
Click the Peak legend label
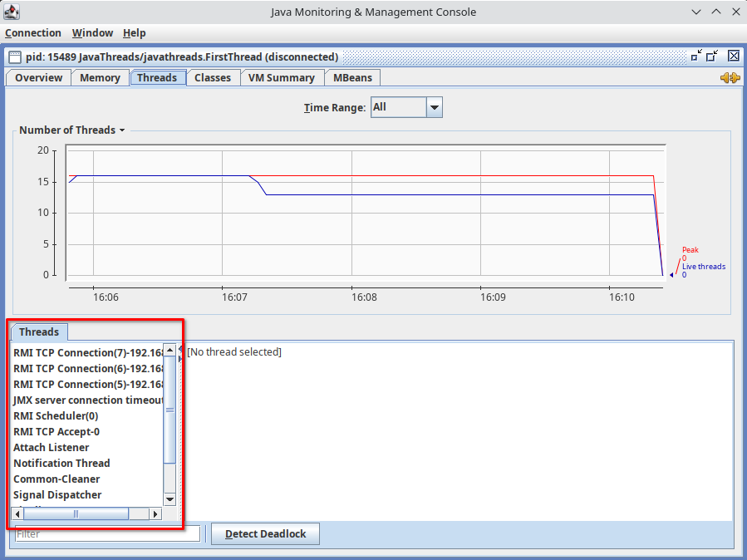[690, 249]
